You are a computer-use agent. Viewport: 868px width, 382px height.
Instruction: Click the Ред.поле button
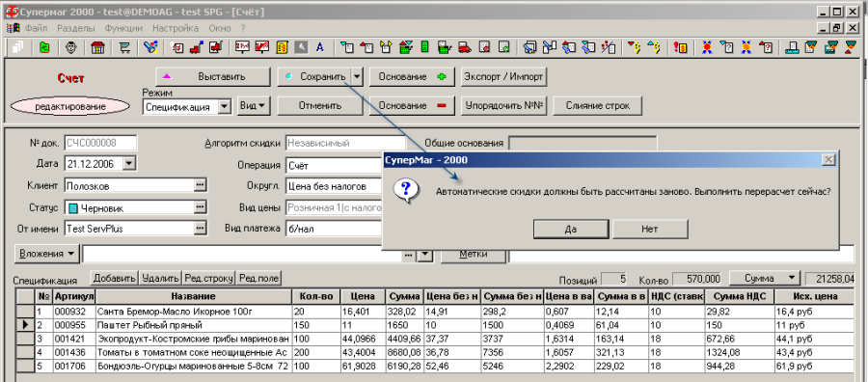[x=259, y=278]
